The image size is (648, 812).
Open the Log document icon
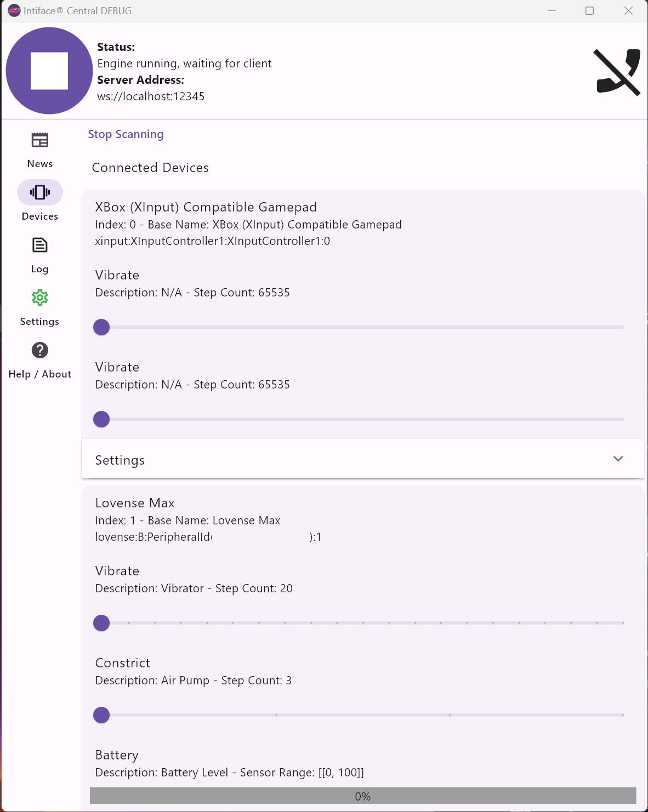coord(39,245)
